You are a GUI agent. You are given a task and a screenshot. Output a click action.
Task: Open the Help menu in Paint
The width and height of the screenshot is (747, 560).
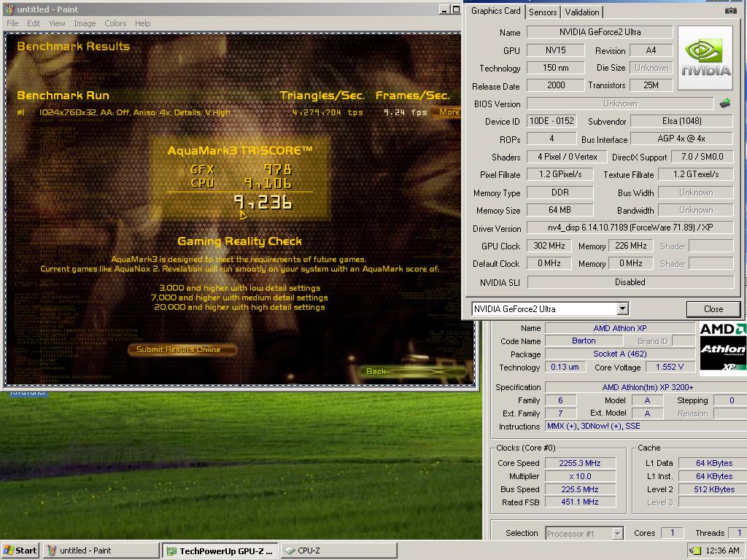point(142,23)
